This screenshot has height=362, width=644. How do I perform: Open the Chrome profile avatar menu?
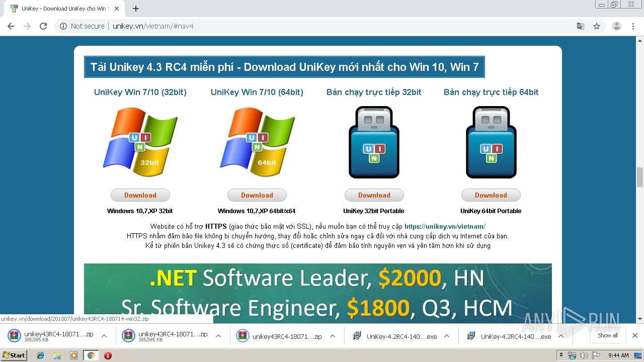[617, 26]
